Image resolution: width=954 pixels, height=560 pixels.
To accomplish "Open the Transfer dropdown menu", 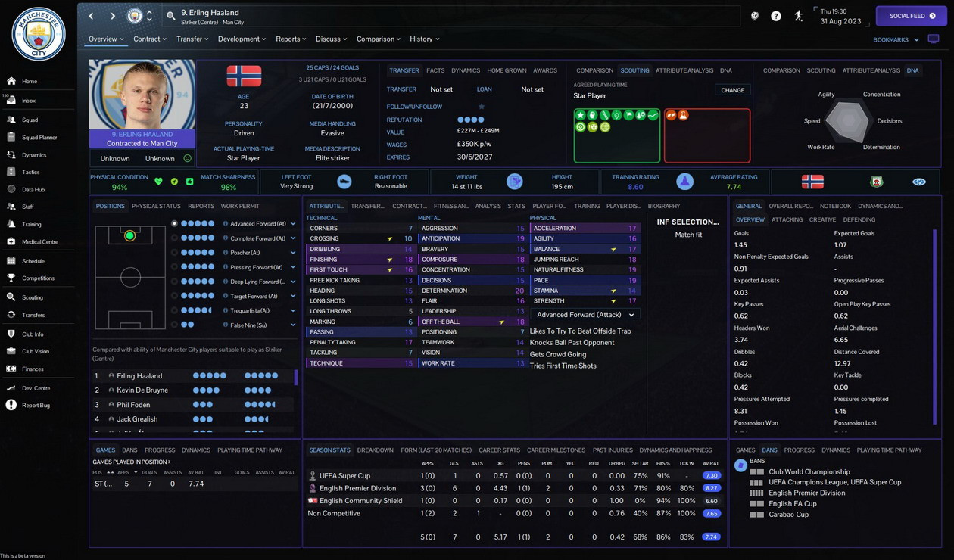I will click(192, 39).
